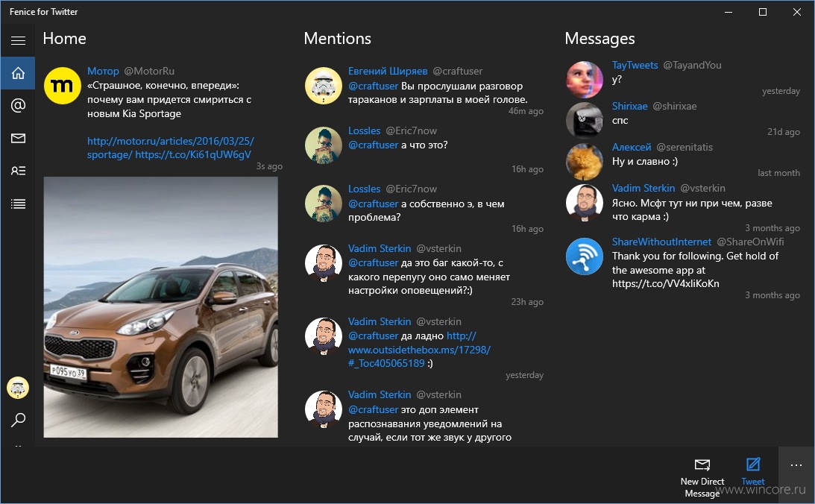Open the outsidethebox.ms link in mention

pos(419,350)
